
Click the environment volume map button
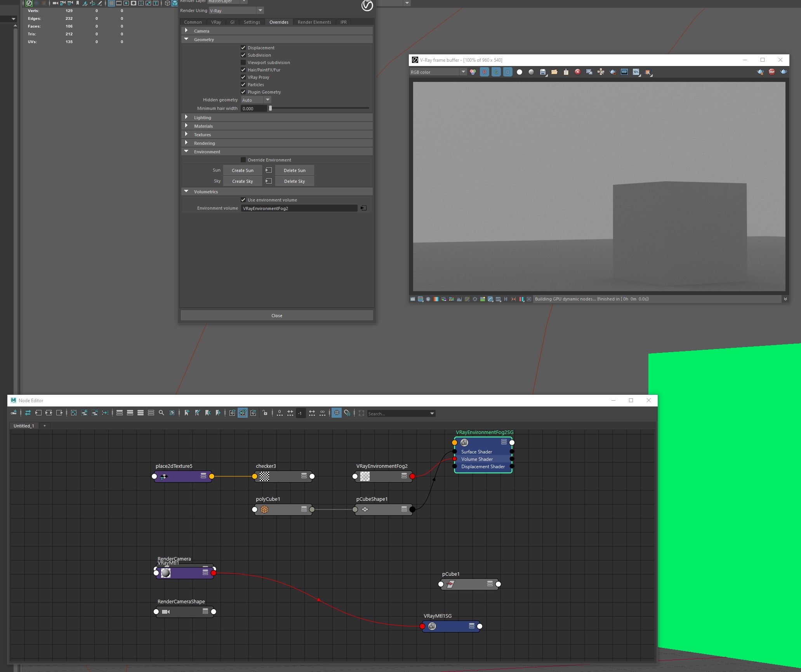pos(363,208)
